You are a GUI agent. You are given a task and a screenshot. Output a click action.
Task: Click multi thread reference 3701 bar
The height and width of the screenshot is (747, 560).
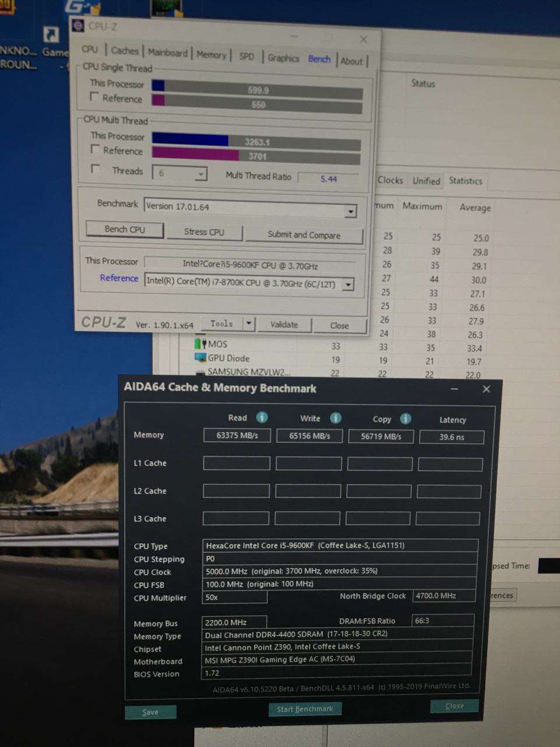[x=256, y=156]
